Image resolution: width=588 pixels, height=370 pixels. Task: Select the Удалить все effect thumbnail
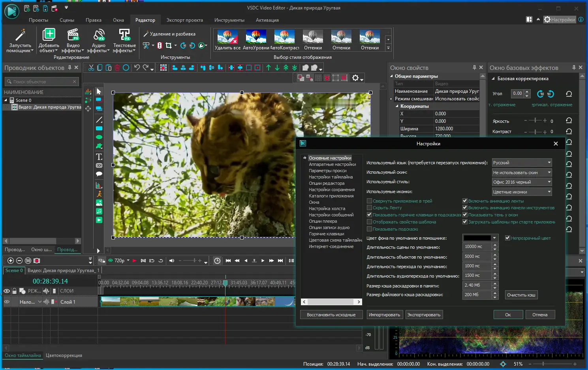pos(227,38)
